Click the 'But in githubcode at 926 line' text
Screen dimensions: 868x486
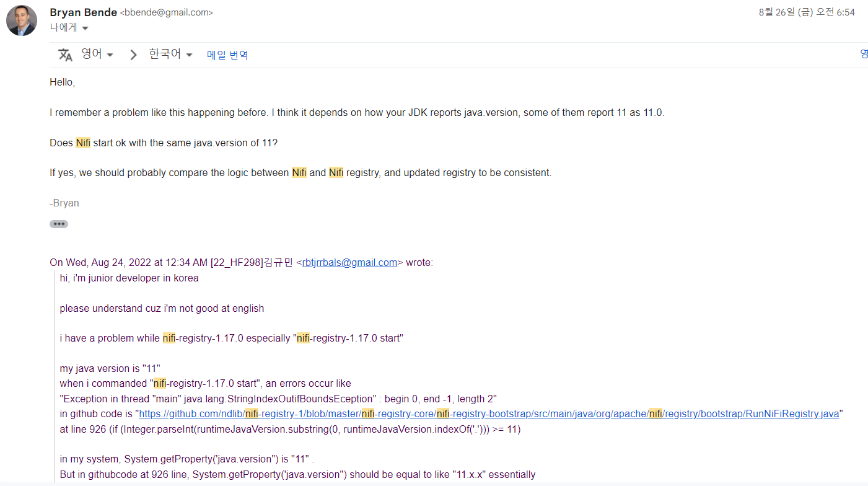[x=297, y=475]
